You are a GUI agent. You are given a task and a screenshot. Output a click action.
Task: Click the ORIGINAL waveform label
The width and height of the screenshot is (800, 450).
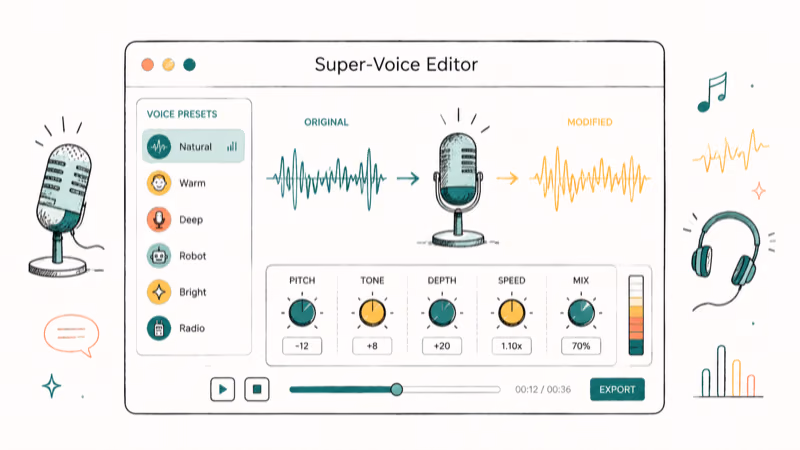click(x=327, y=122)
